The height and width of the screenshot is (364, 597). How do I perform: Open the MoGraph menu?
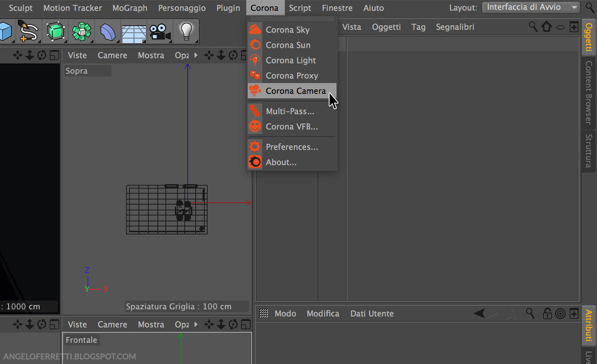[130, 8]
